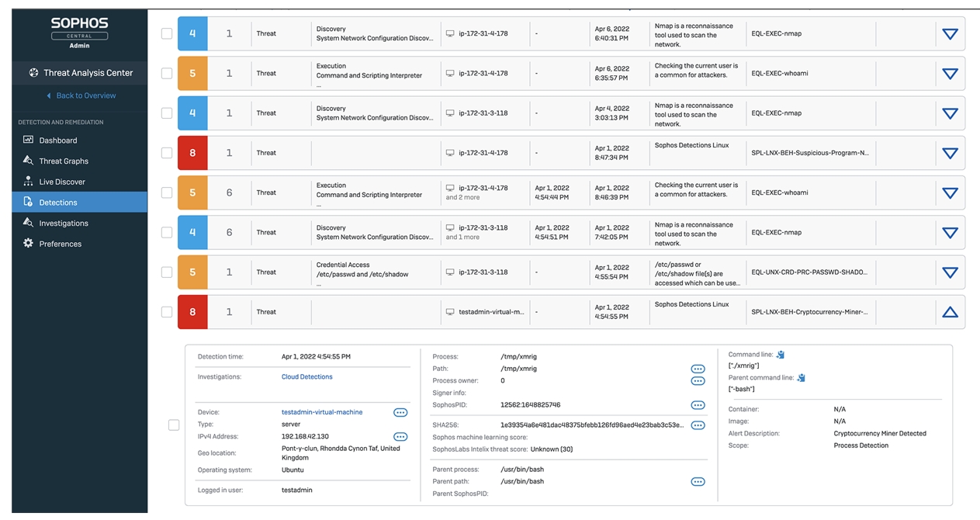Viewport: 980px width, 520px height.
Task: Click the SPL-LNX-BEH-Cryptocurrency-Miner detection name
Action: 809,312
